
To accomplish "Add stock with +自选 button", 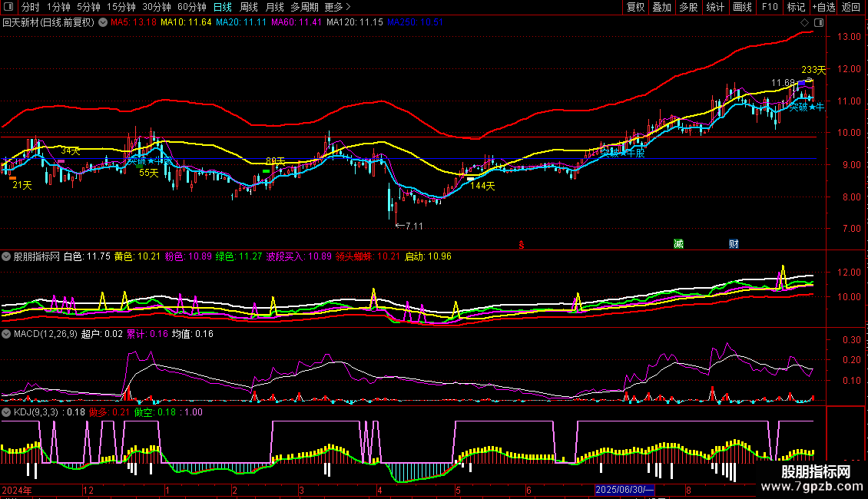I will click(x=823, y=7).
